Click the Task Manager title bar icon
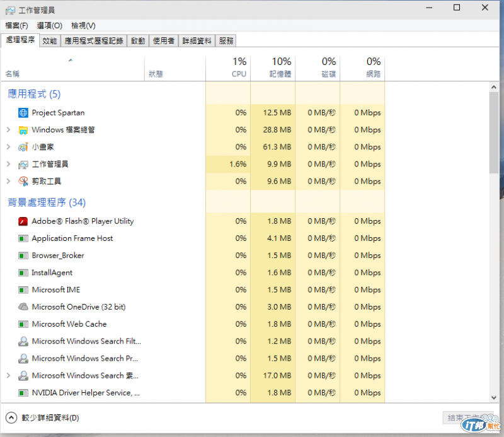Screen dimensions: 504x437 (x=10, y=11)
